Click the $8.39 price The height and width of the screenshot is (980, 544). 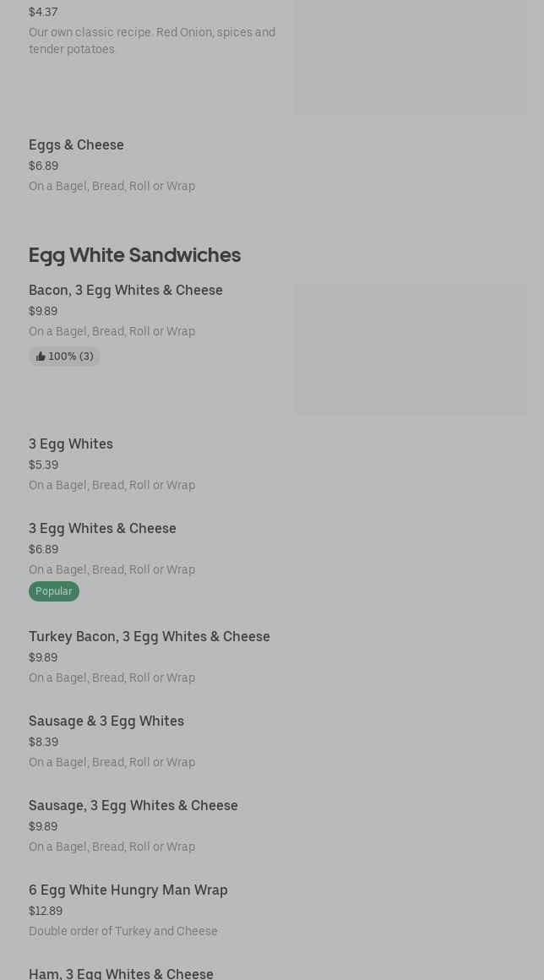click(43, 742)
